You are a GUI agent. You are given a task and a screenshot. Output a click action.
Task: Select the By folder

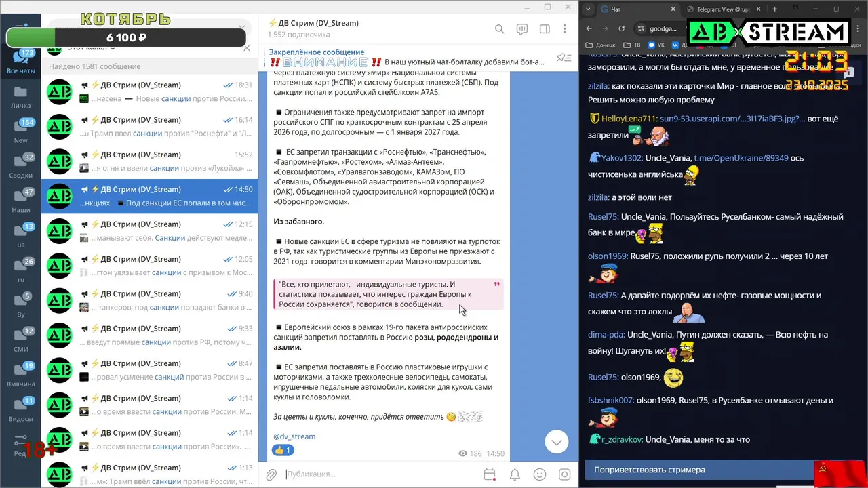pyautogui.click(x=21, y=305)
